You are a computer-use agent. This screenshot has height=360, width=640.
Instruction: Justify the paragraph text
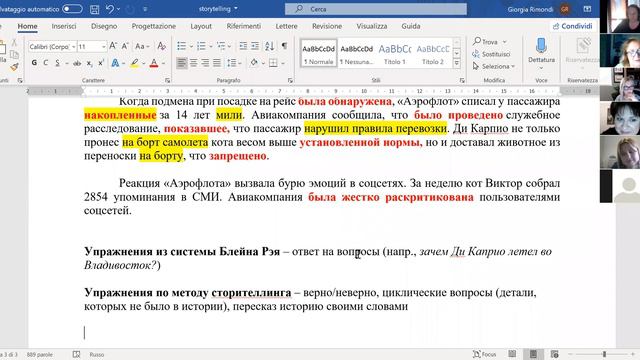pyautogui.click(x=217, y=63)
